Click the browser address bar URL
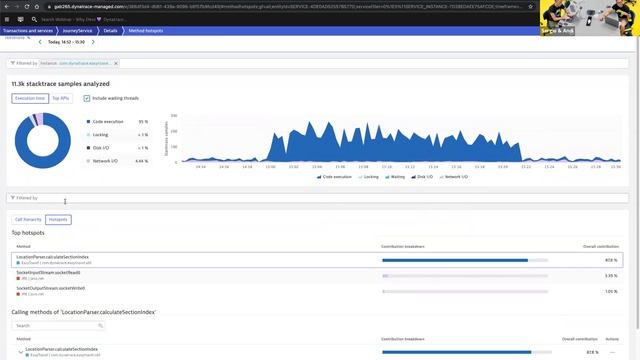 (x=288, y=7)
